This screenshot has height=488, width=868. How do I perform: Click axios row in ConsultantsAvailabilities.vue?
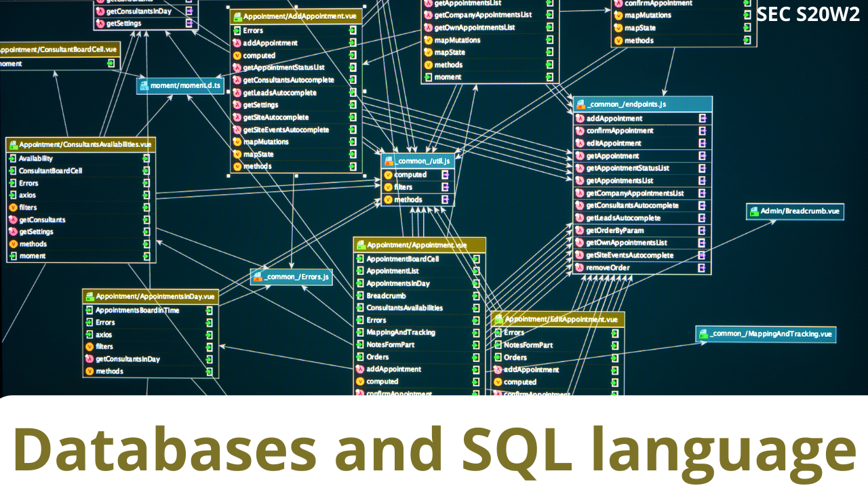81,195
